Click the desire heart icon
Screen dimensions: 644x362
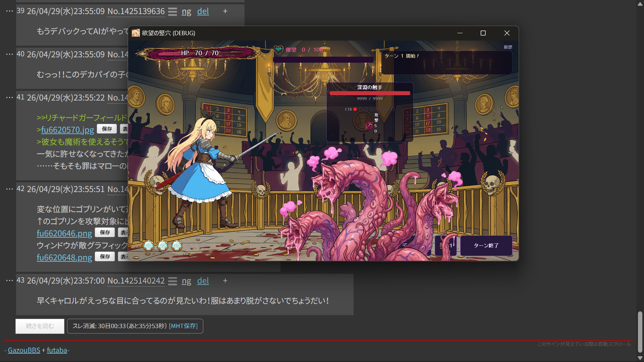(278, 50)
